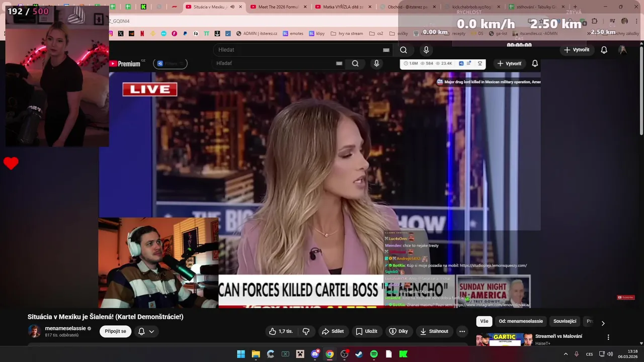Click the YouTube search magnifier icon
This screenshot has height=362, width=644.
click(x=404, y=50)
